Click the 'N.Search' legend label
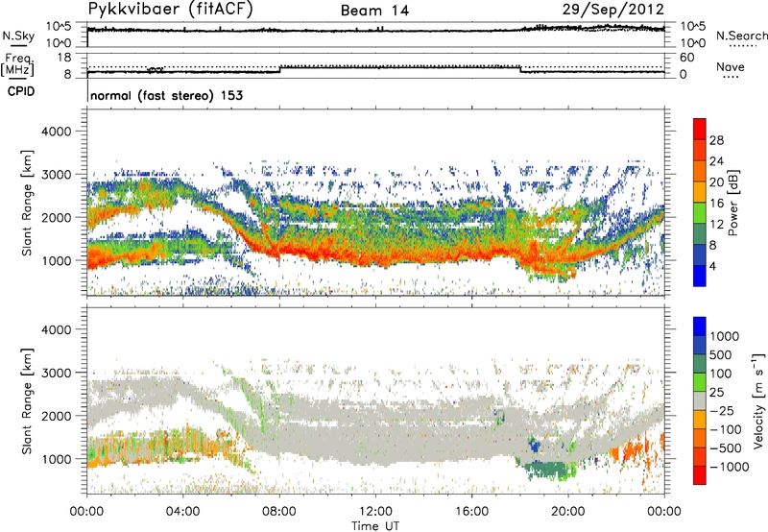This screenshot has height=532, width=768. [x=741, y=36]
